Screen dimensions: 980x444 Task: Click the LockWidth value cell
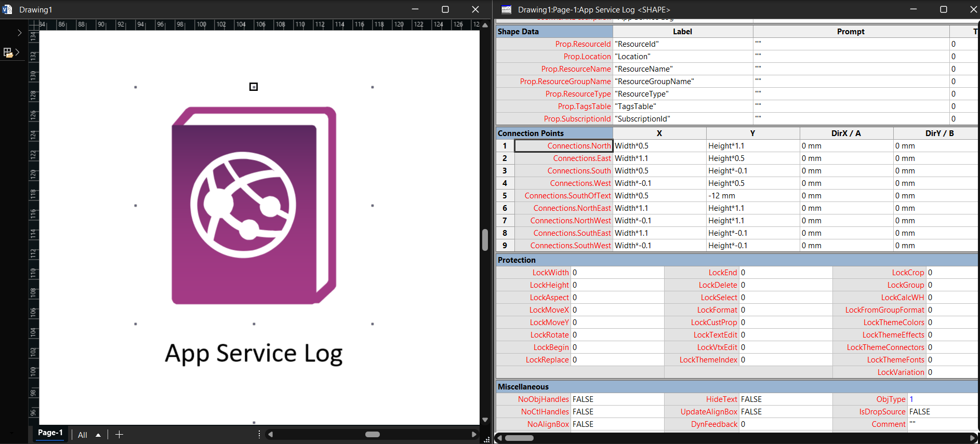tap(617, 273)
